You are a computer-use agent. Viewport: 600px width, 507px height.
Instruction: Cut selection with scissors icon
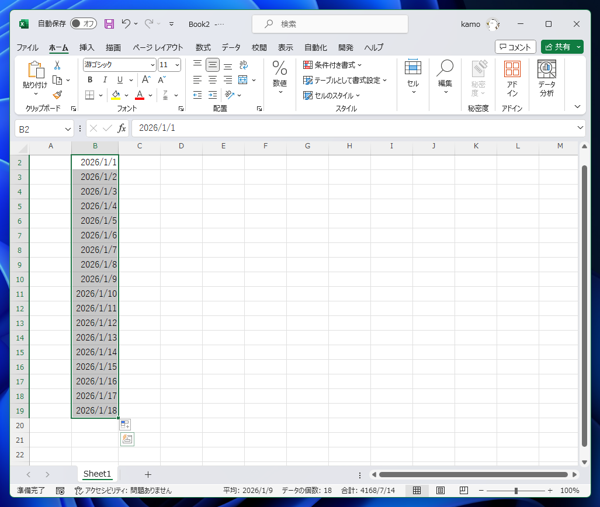[x=57, y=65]
